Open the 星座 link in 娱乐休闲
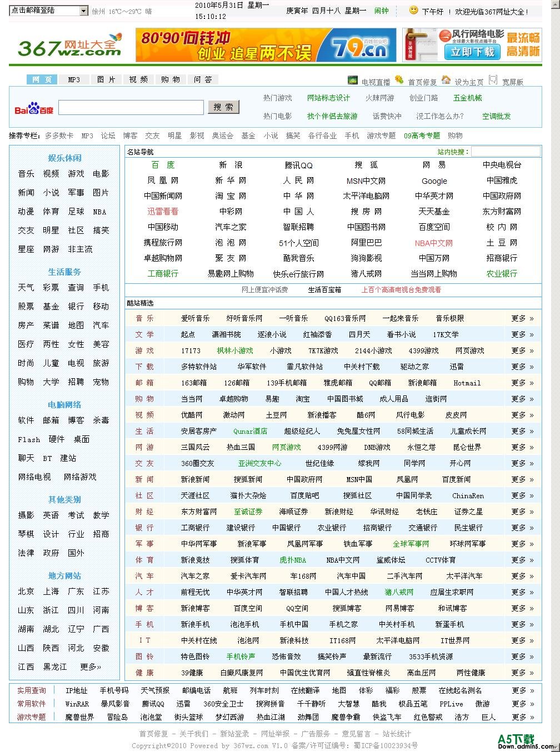Viewport: 560px width, 752px height. 26,249
